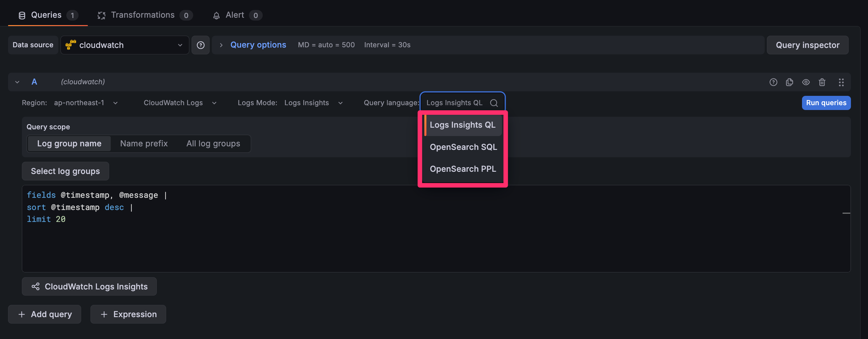Select OpenSearch PPL option
Image resolution: width=868 pixels, height=339 pixels.
[463, 169]
